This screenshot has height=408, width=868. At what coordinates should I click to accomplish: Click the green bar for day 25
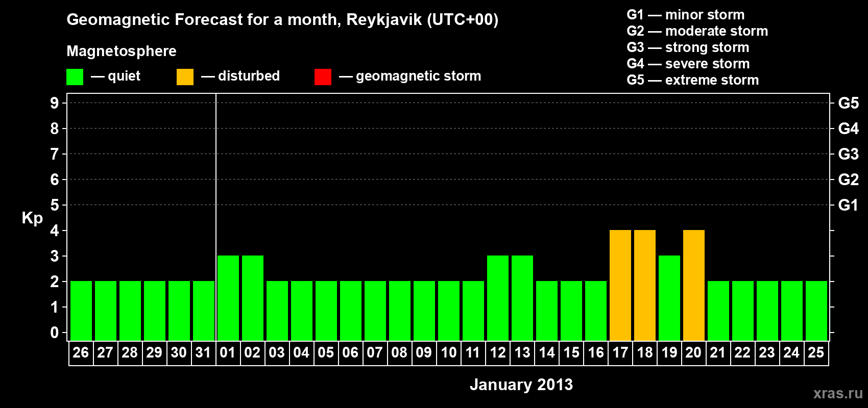816,311
